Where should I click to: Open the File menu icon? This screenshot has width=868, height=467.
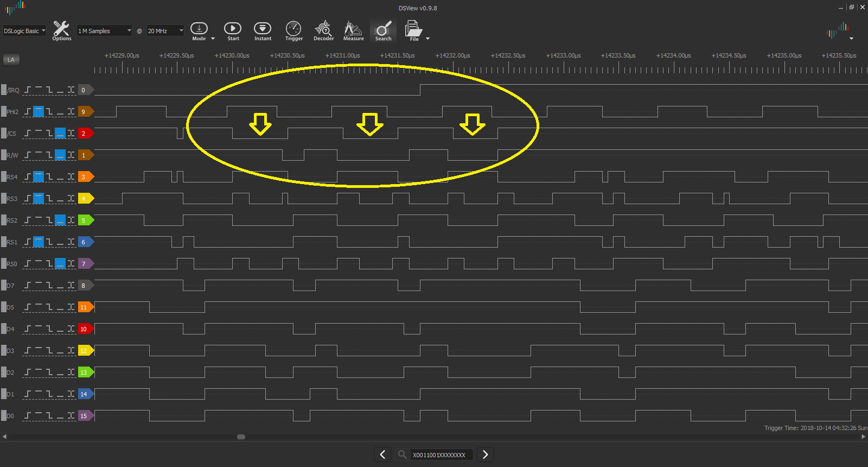click(413, 30)
